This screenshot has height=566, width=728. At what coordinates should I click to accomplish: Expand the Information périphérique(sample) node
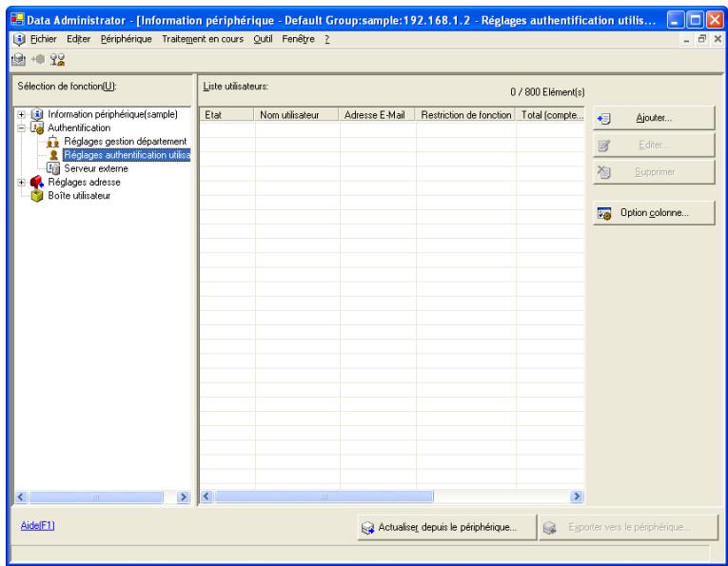(21, 114)
